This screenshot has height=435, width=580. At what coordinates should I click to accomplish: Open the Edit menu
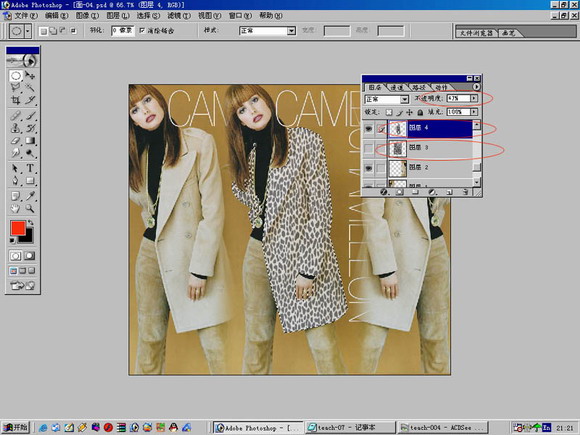point(56,16)
